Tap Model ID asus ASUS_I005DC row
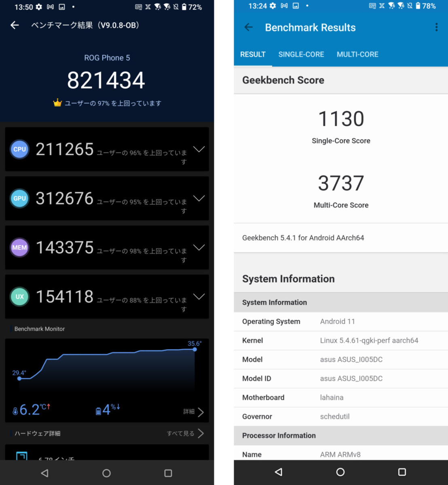 pos(341,378)
